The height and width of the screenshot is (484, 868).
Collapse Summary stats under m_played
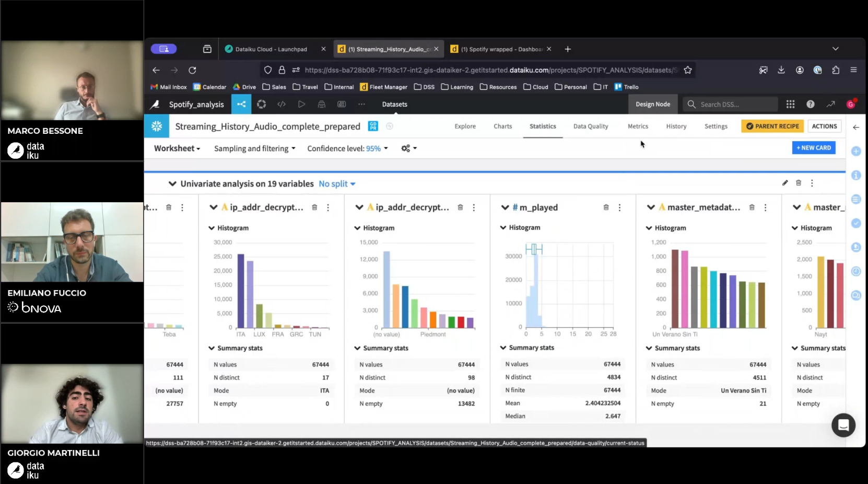503,348
